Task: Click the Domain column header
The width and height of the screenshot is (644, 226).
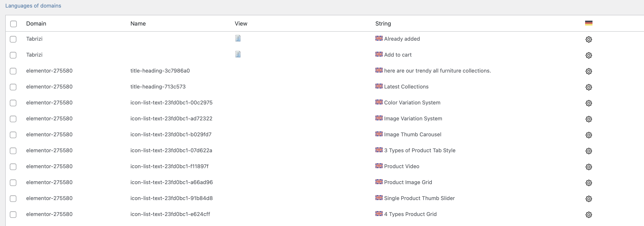Action: click(36, 23)
